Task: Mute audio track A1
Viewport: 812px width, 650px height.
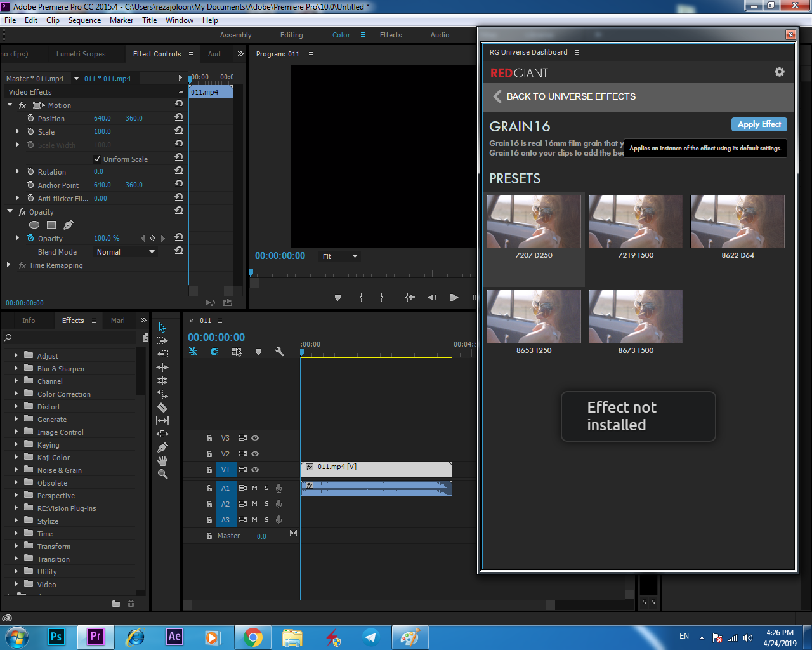Action: tap(254, 487)
